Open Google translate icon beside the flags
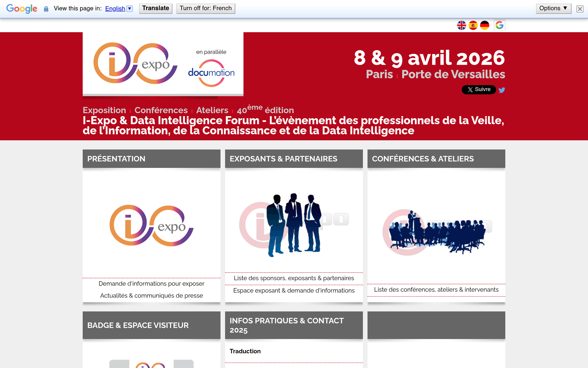This screenshot has height=368, width=588. [x=500, y=25]
